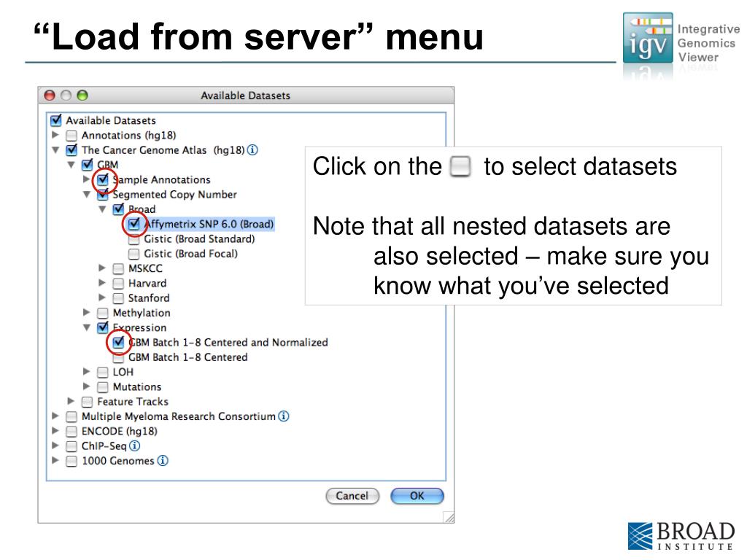Collapse the Segmented Copy Number node
This screenshot has width=747, height=560.
click(87, 194)
